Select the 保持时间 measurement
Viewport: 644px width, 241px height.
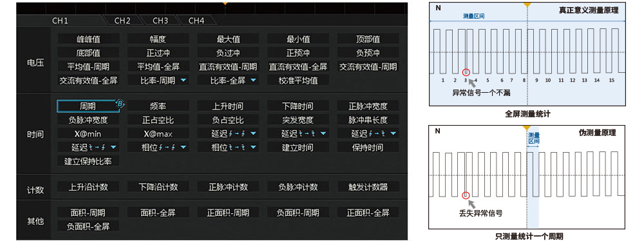tap(368, 147)
